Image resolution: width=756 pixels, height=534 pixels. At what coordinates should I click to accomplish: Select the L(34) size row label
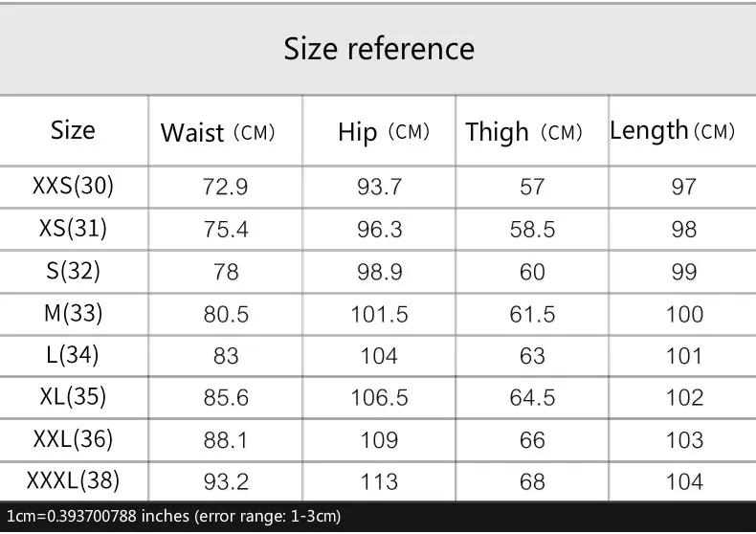coord(73,355)
